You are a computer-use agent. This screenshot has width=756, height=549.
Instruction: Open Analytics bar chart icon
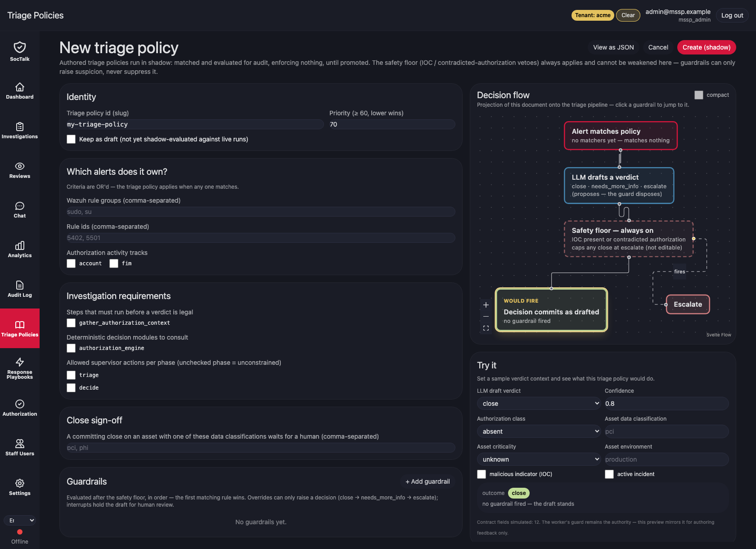click(x=20, y=245)
